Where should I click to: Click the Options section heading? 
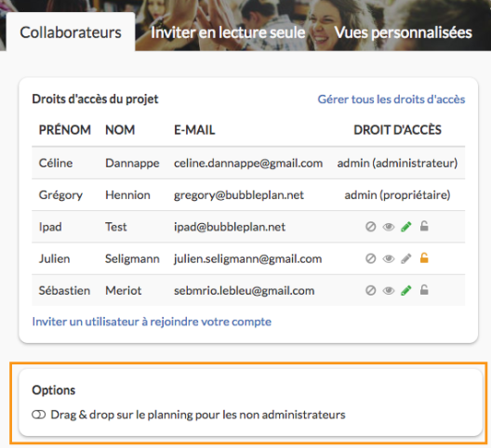54,390
